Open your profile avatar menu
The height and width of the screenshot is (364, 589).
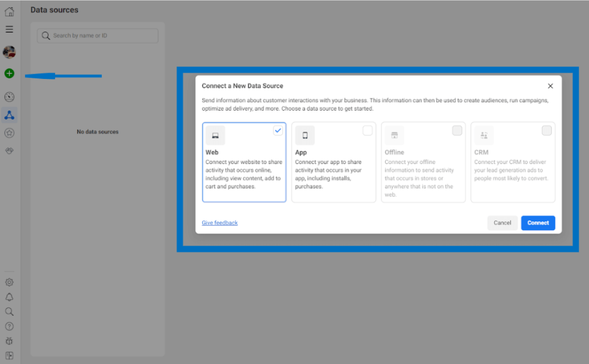pos(9,52)
